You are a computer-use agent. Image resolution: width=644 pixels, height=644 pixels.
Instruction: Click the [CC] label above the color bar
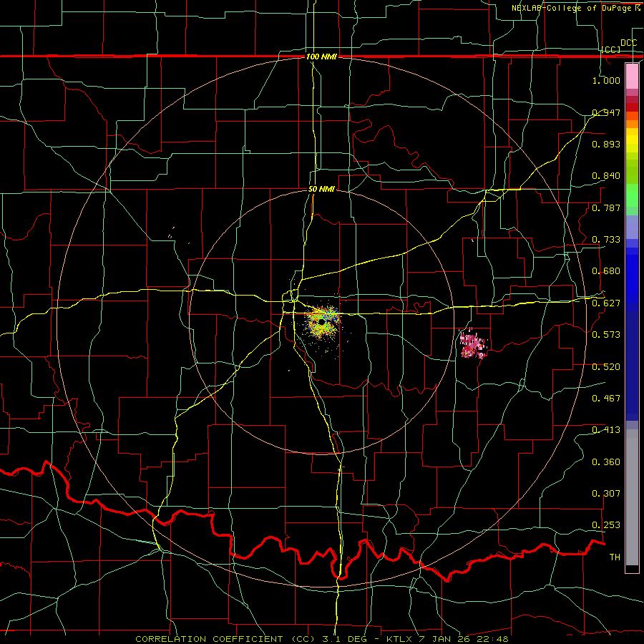tap(610, 49)
